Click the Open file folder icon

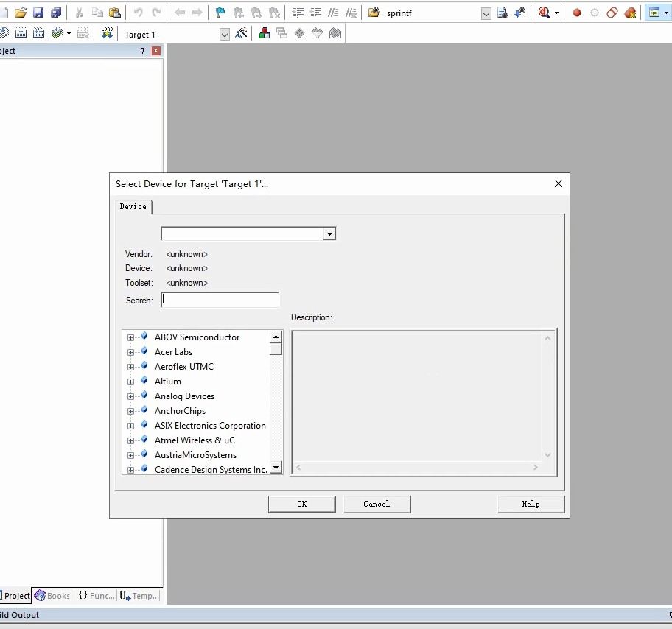pyautogui.click(x=20, y=13)
